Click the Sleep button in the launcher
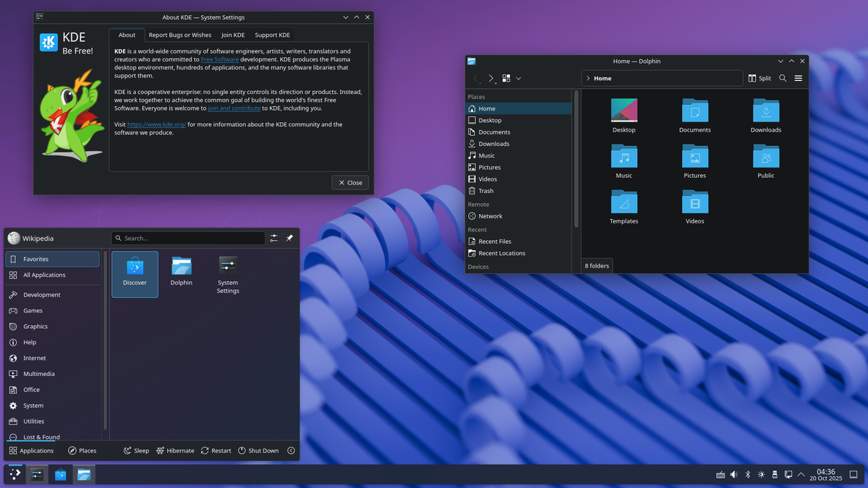This screenshot has height=488, width=868. point(136,450)
